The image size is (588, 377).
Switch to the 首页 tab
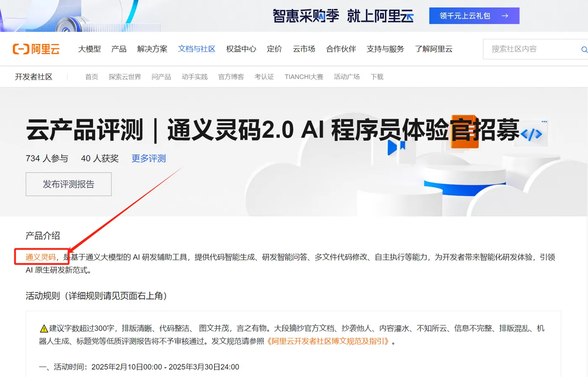(92, 77)
